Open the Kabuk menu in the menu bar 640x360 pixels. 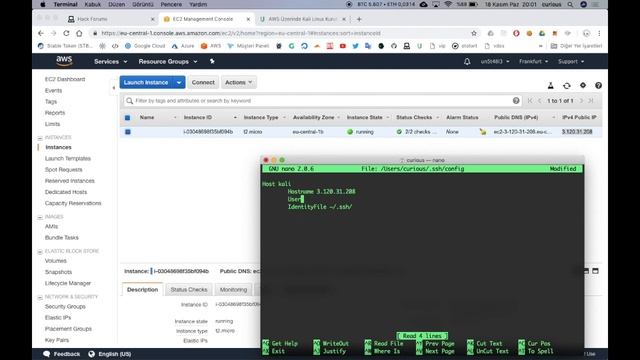[x=93, y=4]
